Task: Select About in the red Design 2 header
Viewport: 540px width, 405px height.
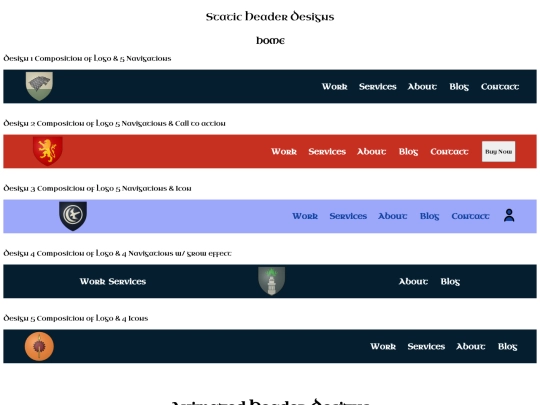Action: point(372,152)
